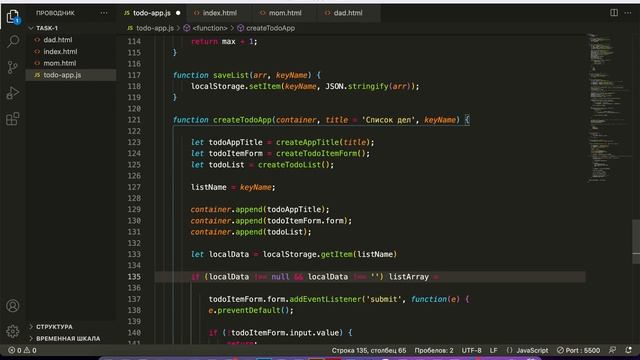The width and height of the screenshot is (640, 360).
Task: Open editor More Actions ellipsis
Action: tap(628, 13)
